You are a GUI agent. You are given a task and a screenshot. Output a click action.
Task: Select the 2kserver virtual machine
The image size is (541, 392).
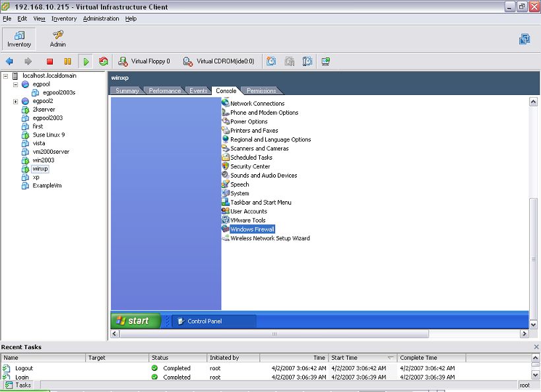38,110
